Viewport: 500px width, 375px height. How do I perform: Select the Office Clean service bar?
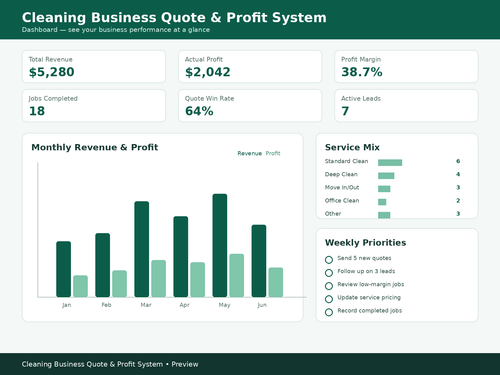pyautogui.click(x=382, y=202)
